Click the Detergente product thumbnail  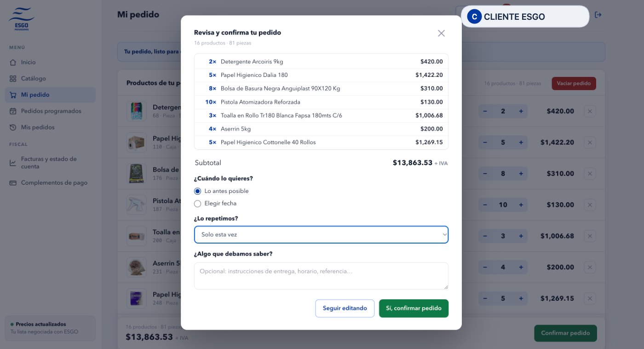[137, 111]
